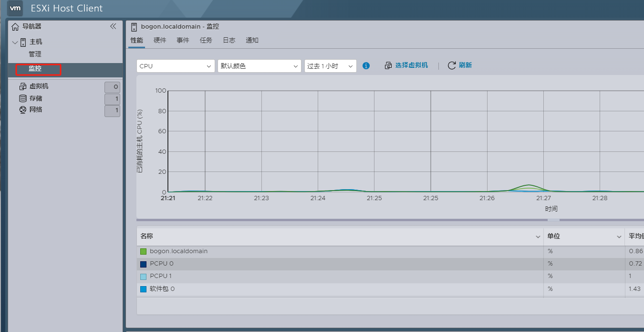Click the virtual machines icon in navigator
Screen dimensions: 644x332
22,86
